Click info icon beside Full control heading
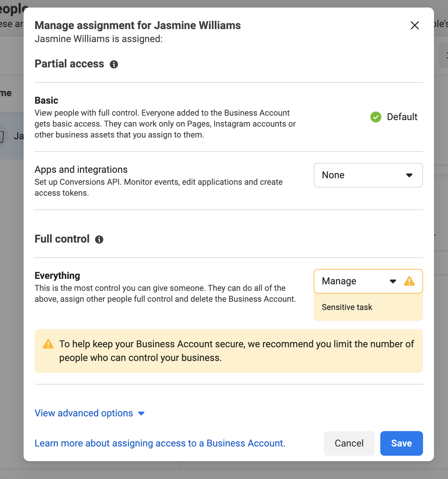This screenshot has width=448, height=479. 99,239
